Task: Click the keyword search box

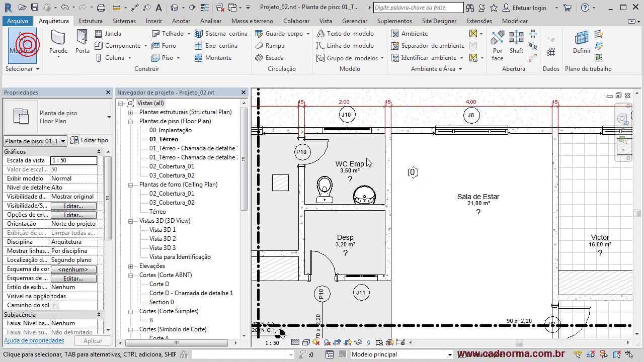Action: (419, 8)
